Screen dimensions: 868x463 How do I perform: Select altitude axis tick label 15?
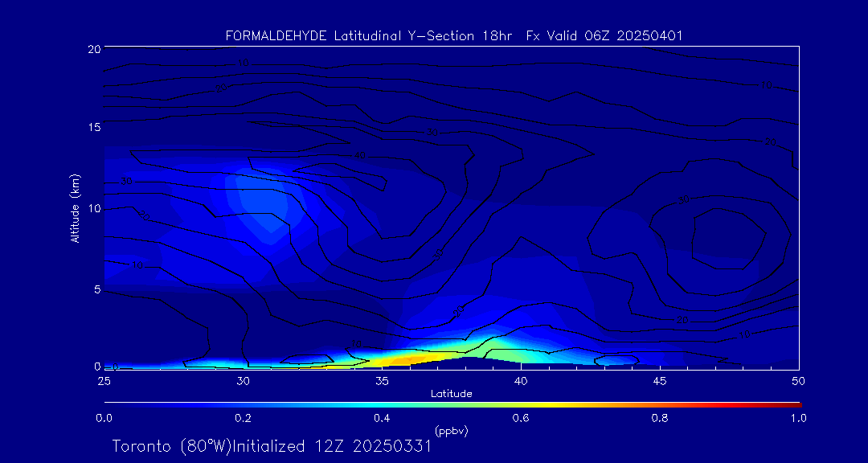(93, 127)
